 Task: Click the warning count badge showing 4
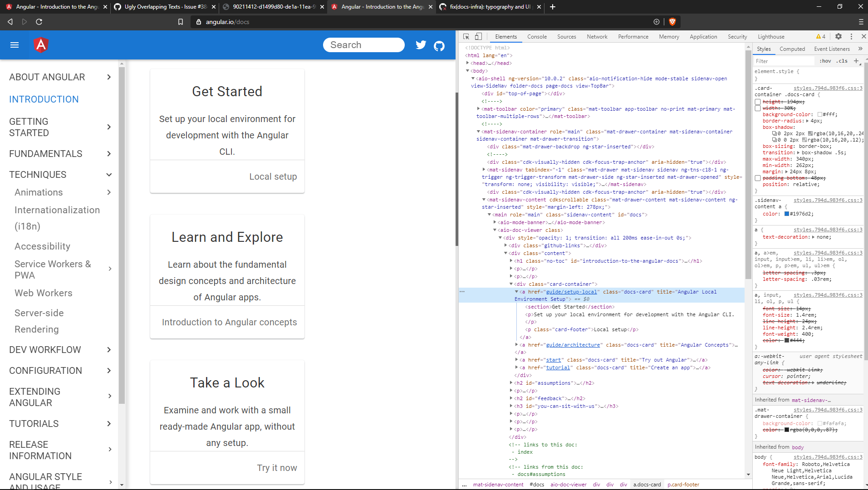pos(819,36)
